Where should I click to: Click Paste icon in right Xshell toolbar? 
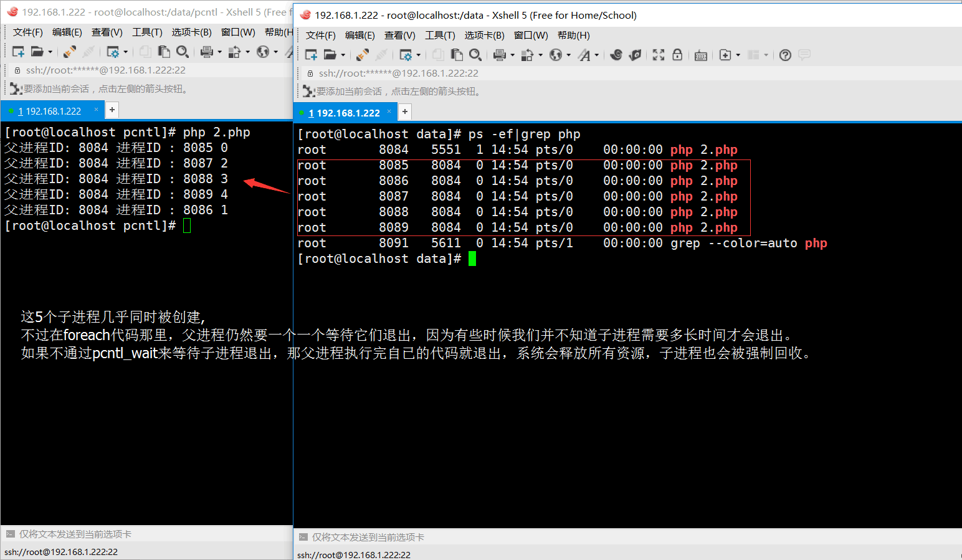[457, 55]
